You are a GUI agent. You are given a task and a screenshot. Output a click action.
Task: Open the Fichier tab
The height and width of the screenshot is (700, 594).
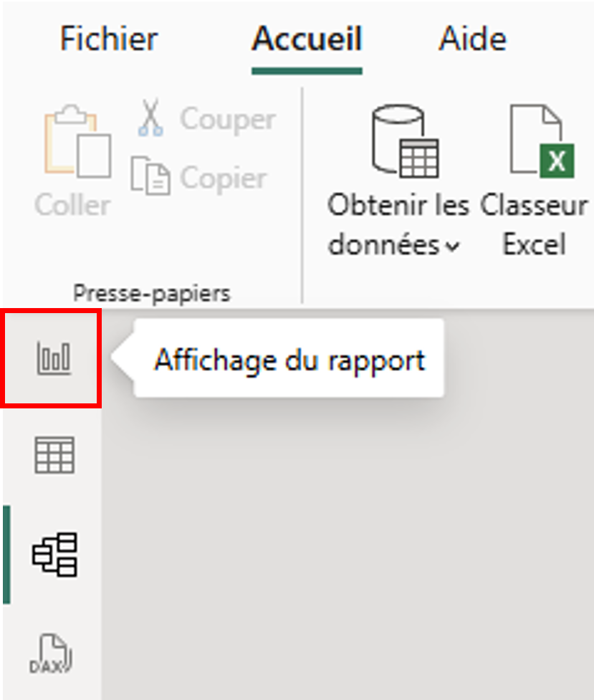coord(109,39)
